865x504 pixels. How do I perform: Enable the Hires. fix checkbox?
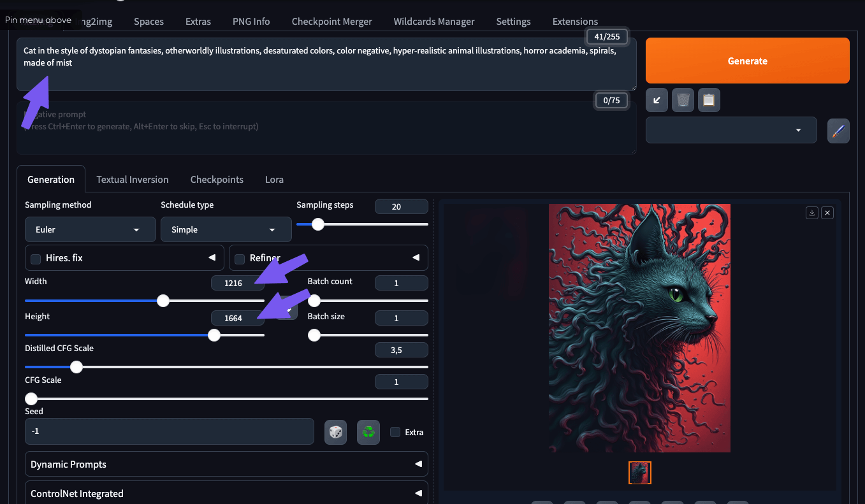click(36, 258)
